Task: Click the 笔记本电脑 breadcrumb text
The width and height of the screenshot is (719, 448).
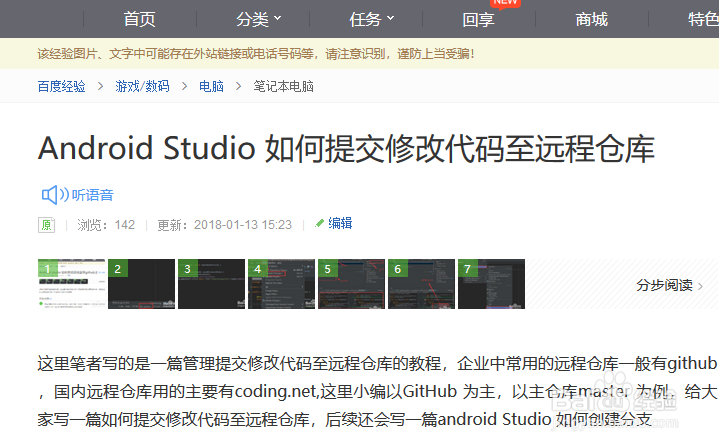Action: [283, 86]
